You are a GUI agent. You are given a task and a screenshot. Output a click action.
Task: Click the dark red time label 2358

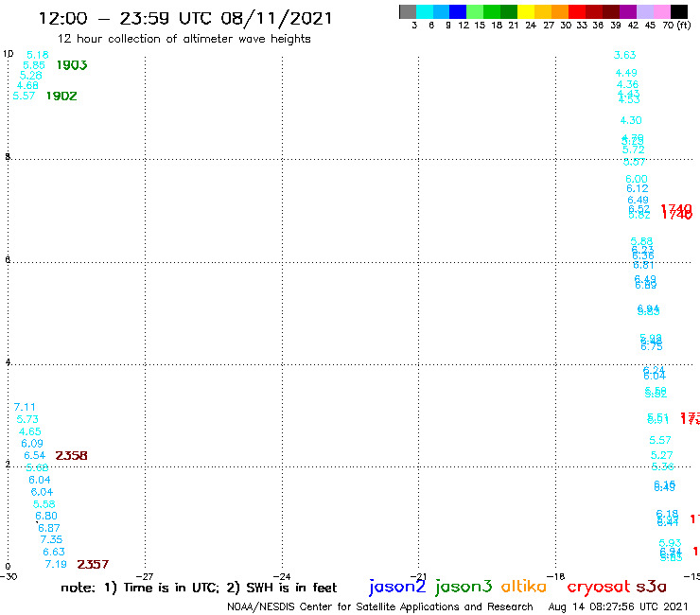[72, 455]
